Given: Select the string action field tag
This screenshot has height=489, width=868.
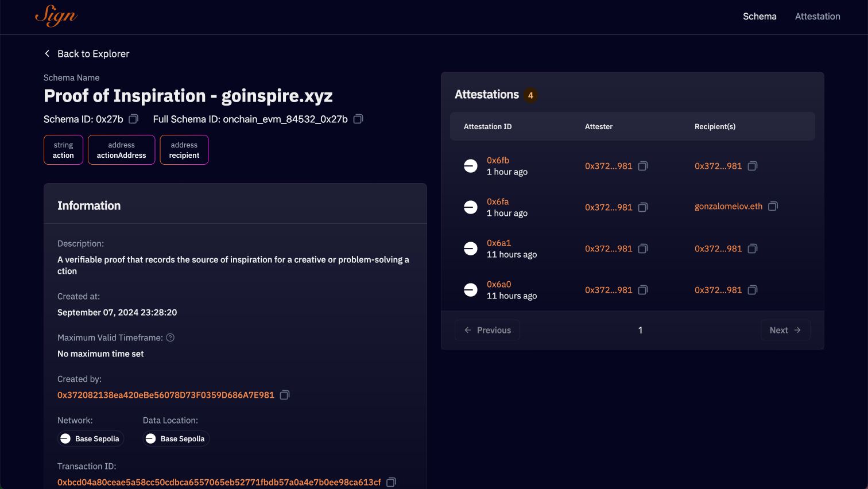Looking at the screenshot, I should coord(63,150).
